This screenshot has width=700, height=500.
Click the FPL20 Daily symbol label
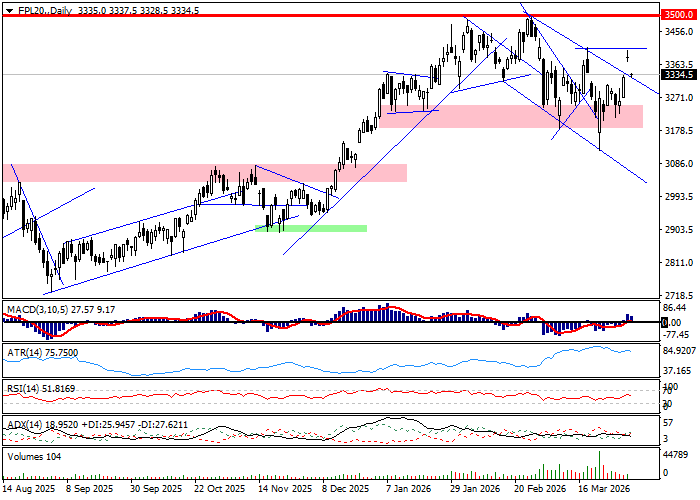pos(37,9)
